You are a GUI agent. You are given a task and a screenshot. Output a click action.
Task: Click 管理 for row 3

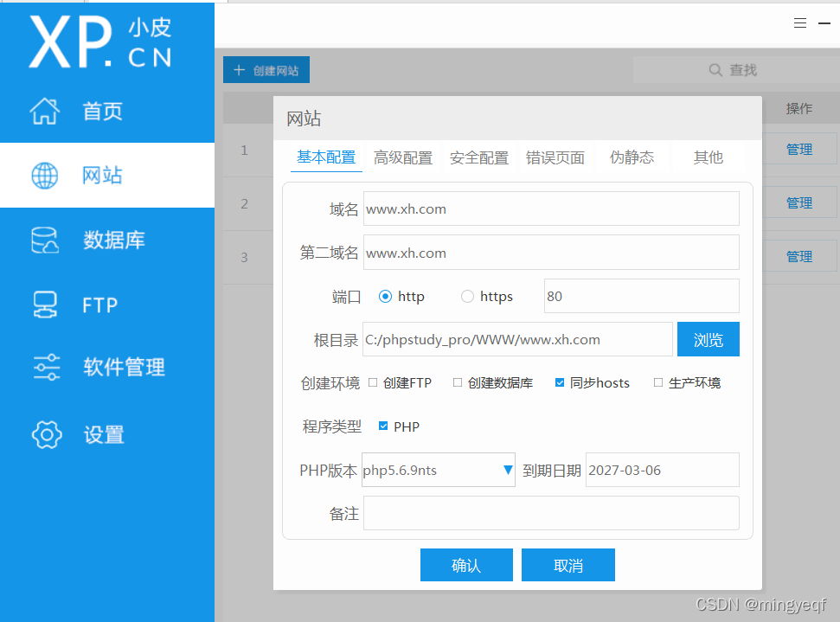pyautogui.click(x=799, y=257)
